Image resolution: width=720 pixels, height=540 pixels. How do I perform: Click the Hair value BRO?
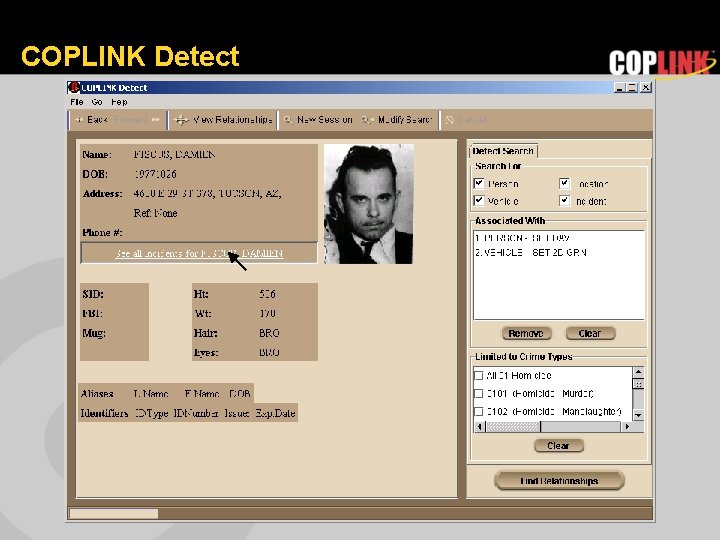[269, 333]
